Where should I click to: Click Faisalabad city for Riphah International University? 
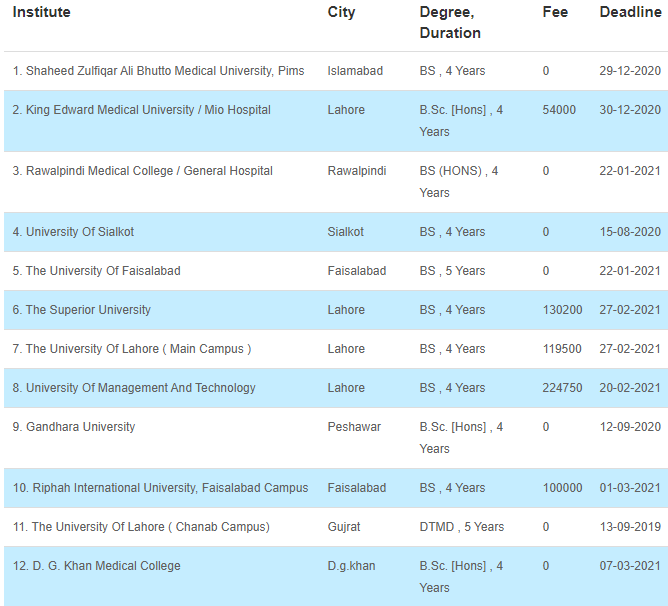click(357, 488)
